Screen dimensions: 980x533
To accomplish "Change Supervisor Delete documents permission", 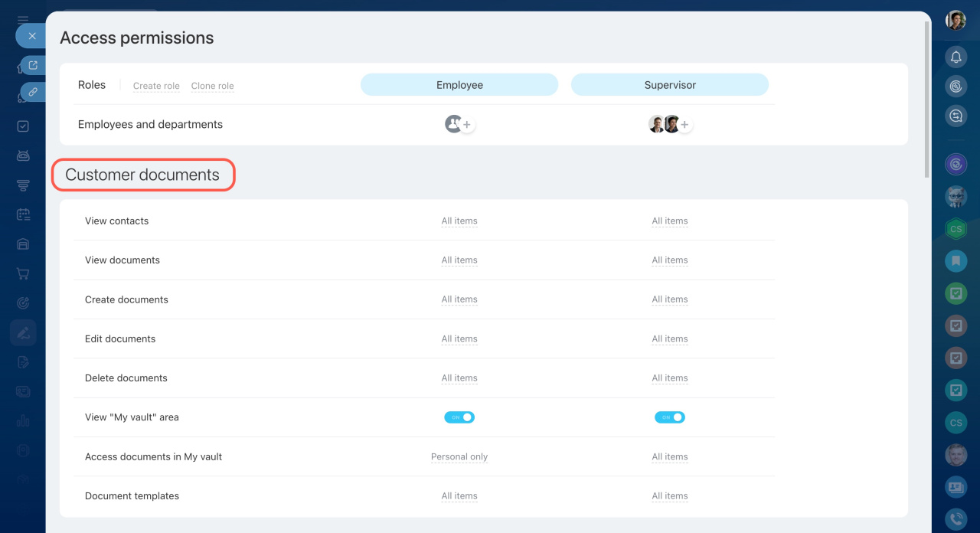I will tap(670, 378).
